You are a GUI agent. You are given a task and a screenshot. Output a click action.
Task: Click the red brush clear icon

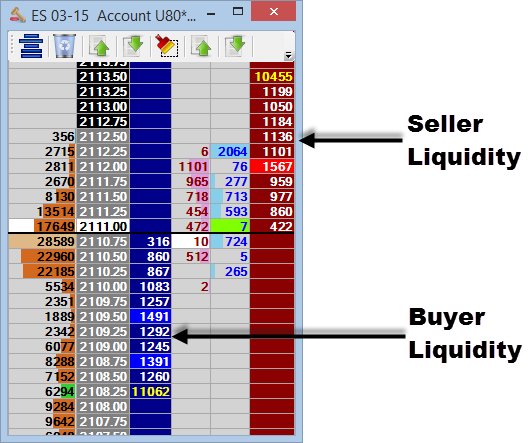pyautogui.click(x=167, y=46)
